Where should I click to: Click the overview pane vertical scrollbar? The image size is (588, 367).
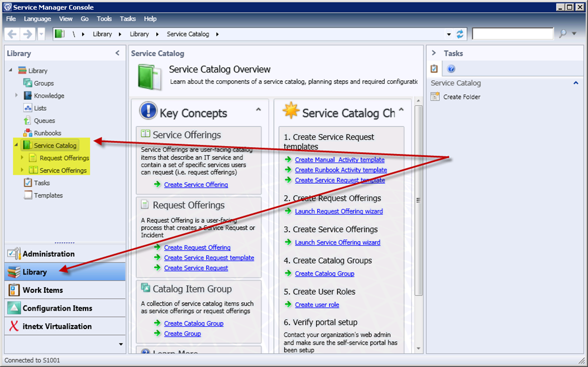[x=419, y=201]
